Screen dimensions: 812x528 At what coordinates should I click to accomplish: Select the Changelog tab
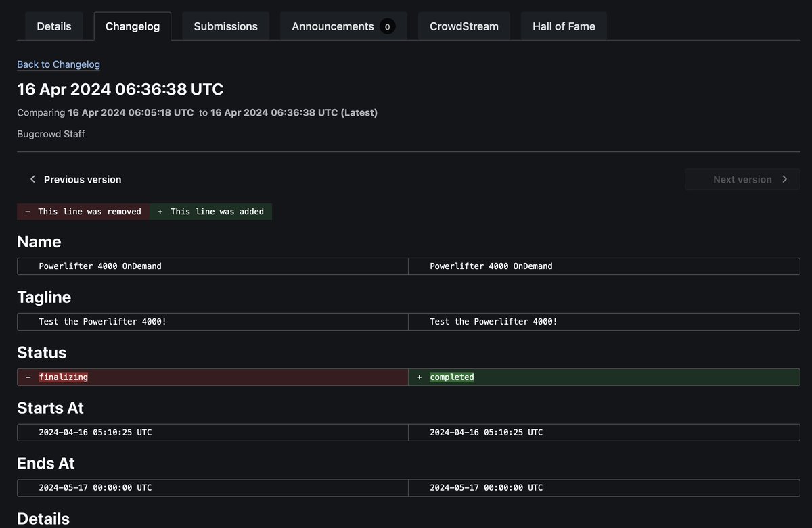[x=132, y=26]
